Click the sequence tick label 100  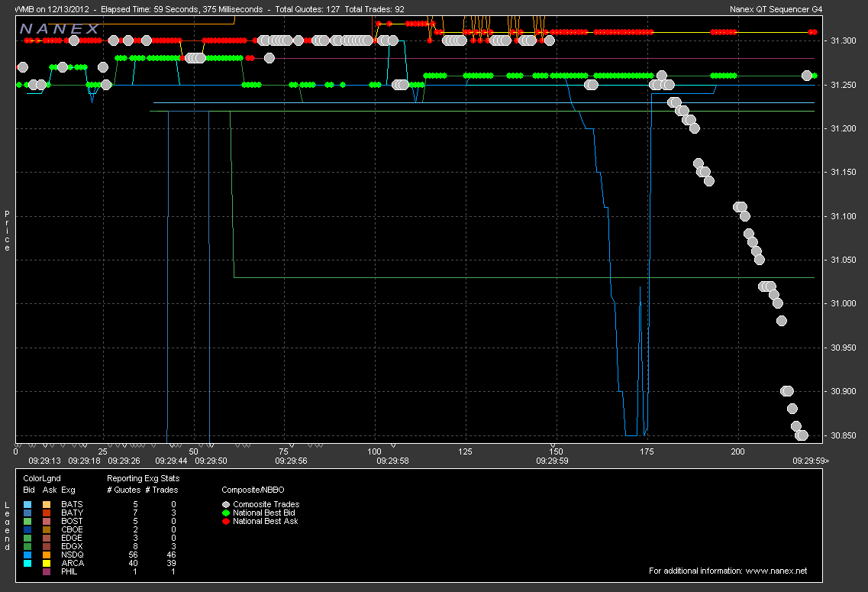pos(374,451)
